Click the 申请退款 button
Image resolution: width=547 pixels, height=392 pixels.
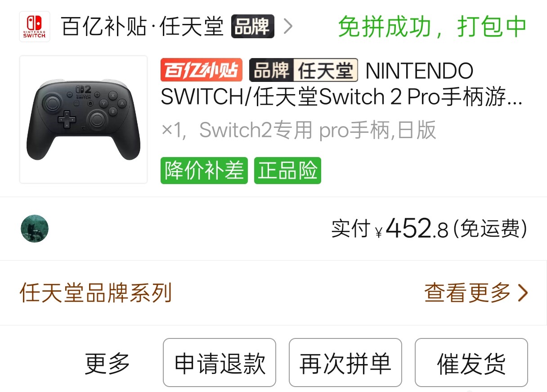[220, 363]
